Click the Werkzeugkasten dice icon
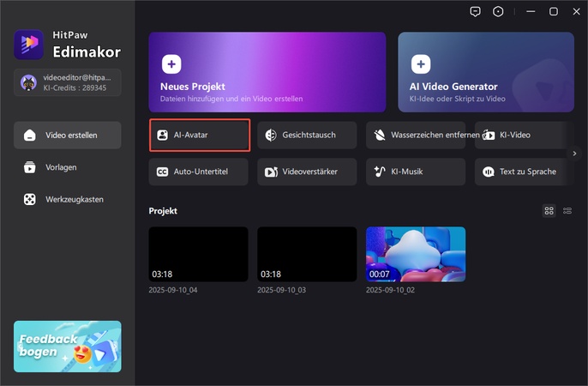This screenshot has width=588, height=386. point(30,200)
